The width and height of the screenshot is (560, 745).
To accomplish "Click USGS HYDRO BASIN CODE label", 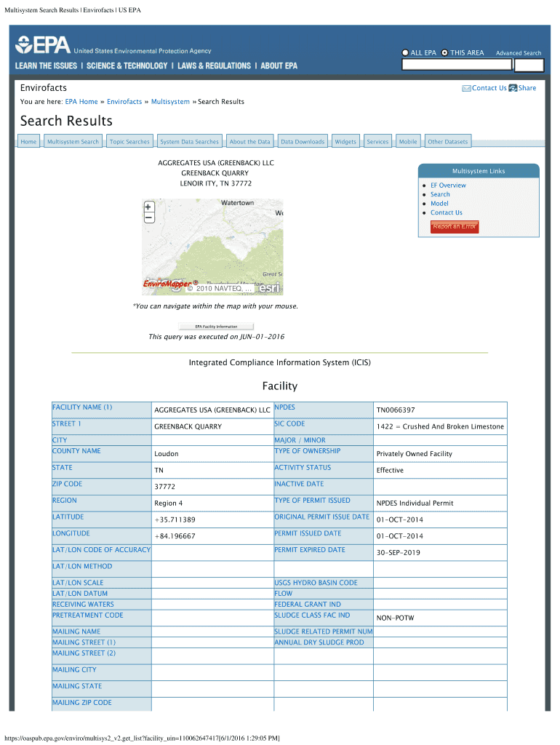I will [316, 583].
